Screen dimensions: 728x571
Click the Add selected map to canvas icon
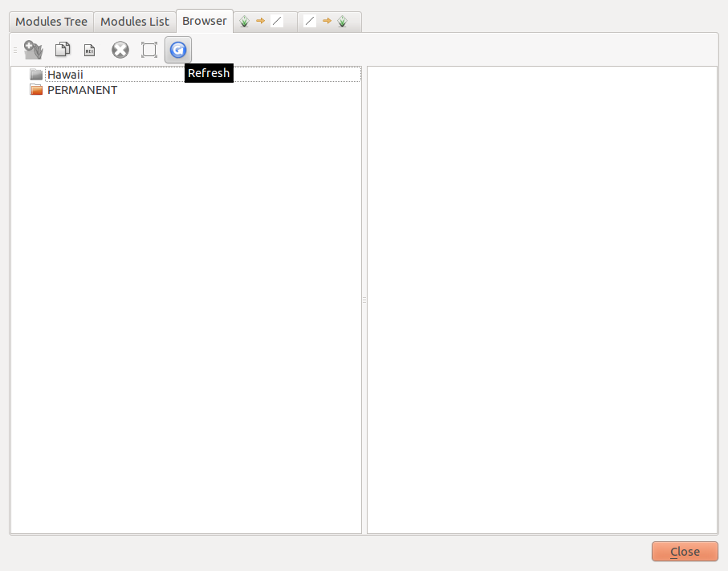coord(33,50)
